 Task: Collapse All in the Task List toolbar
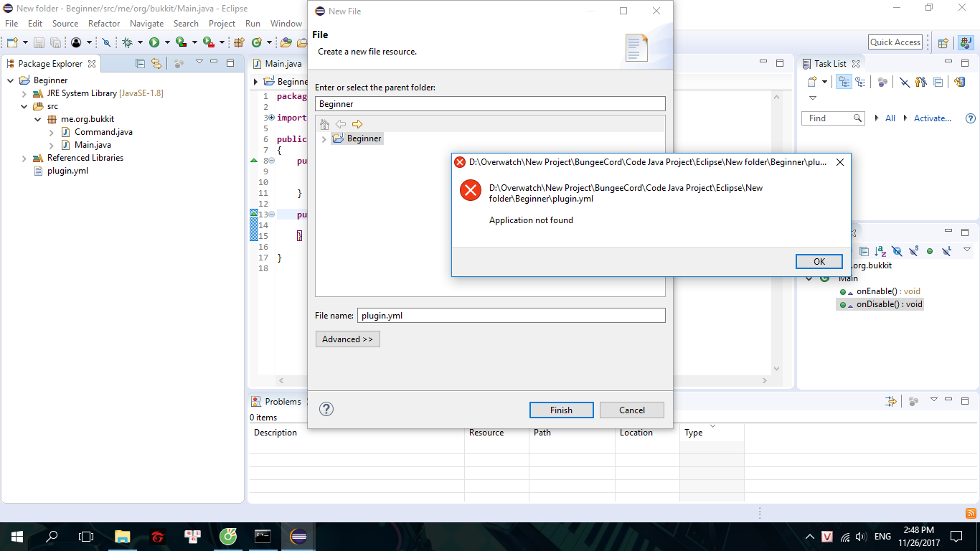tap(938, 82)
